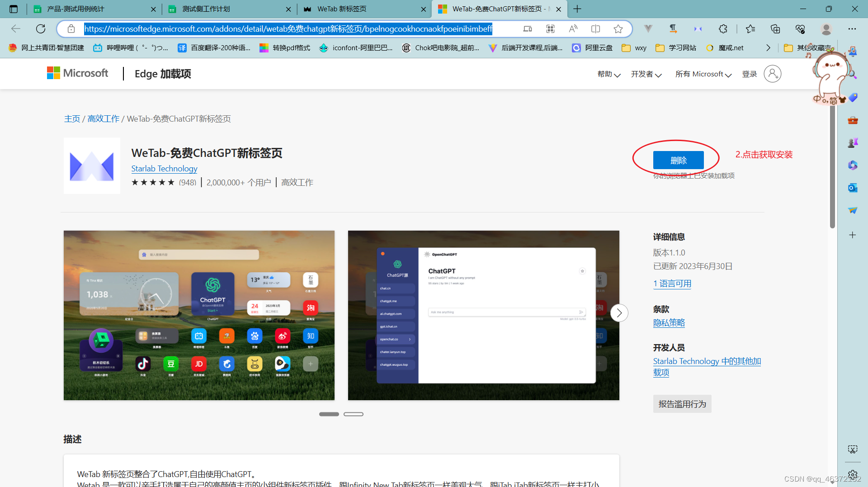Click the WeTab extension logo image
Viewport: 868px width, 487px height.
92,166
